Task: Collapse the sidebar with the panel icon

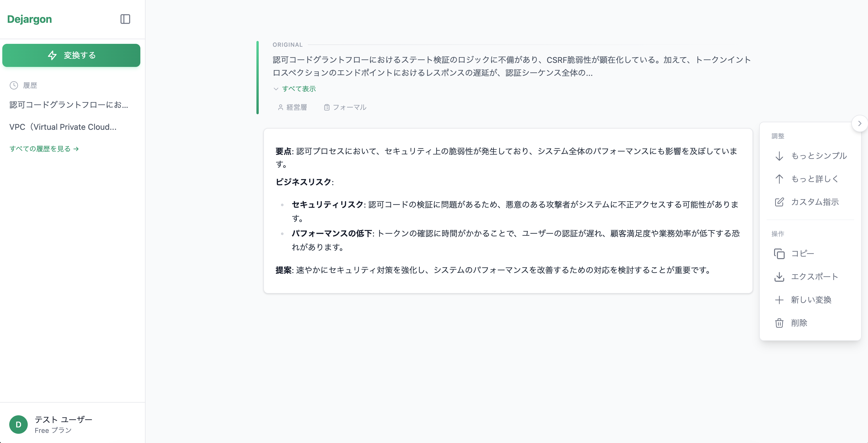Action: tap(125, 19)
